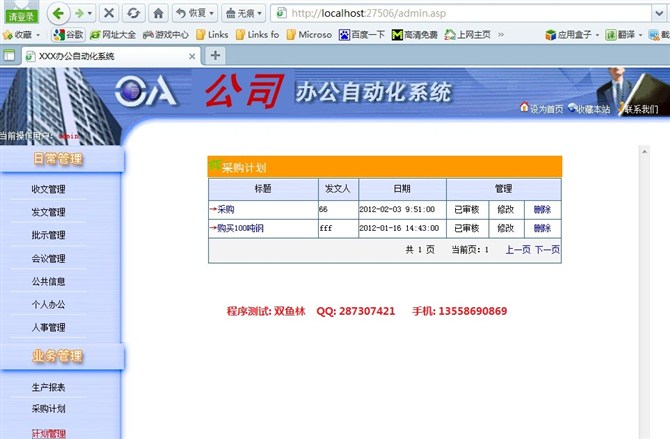This screenshot has height=439, width=670.
Task: Toggle the sidebar panel icon left of tabs
Action: coord(9,56)
